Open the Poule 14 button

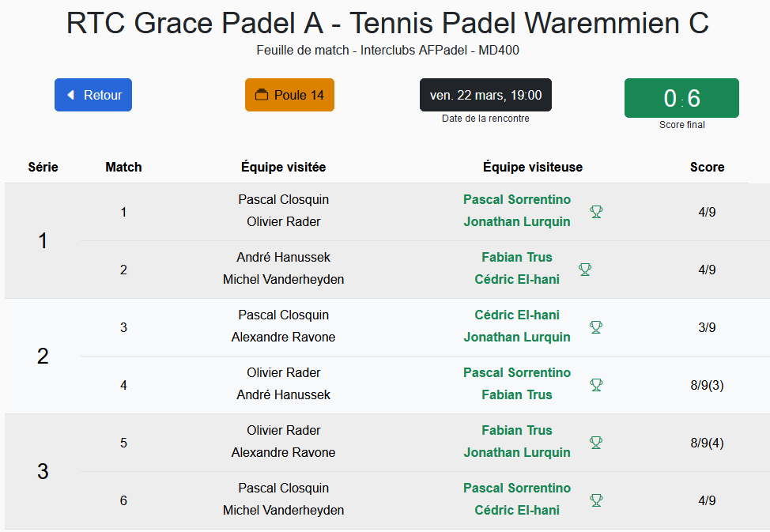coord(289,95)
